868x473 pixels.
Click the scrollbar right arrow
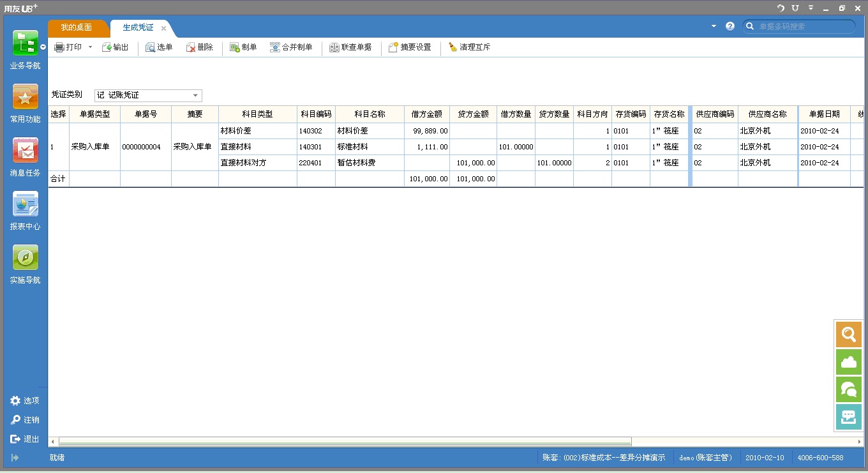pos(860,442)
